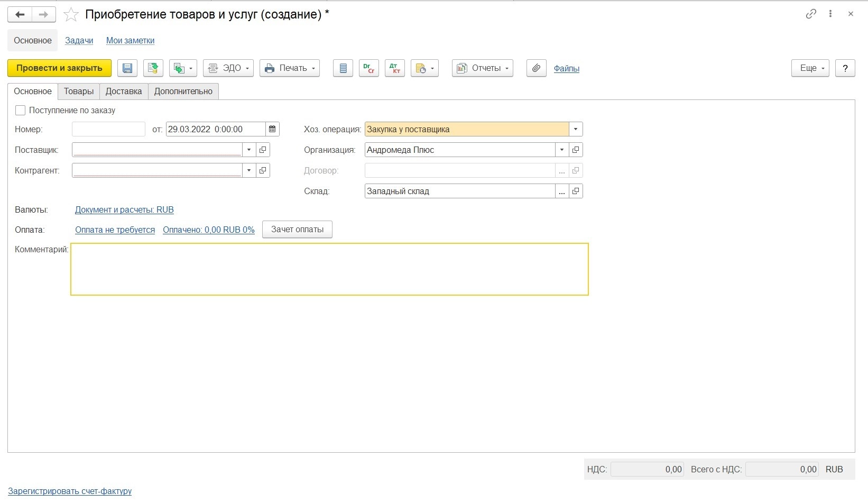The height and width of the screenshot is (503, 868).
Task: Expand the Поставщик dropdown arrow
Action: [x=249, y=150]
